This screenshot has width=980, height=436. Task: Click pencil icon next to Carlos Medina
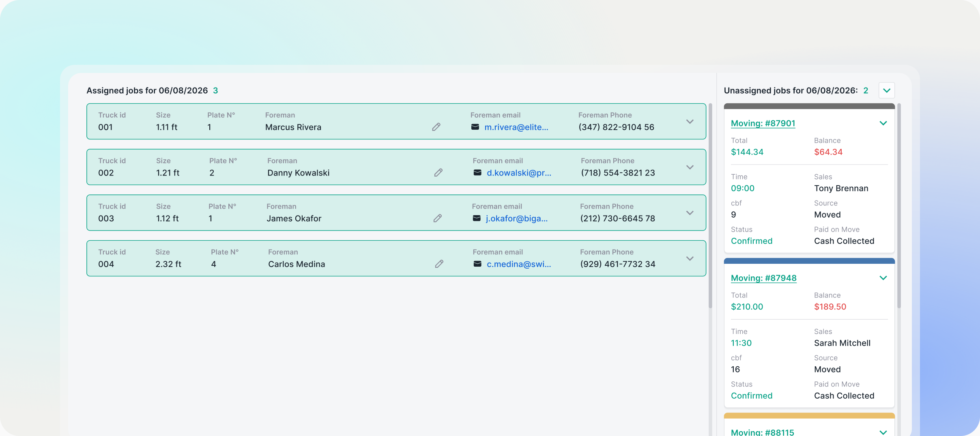point(439,264)
